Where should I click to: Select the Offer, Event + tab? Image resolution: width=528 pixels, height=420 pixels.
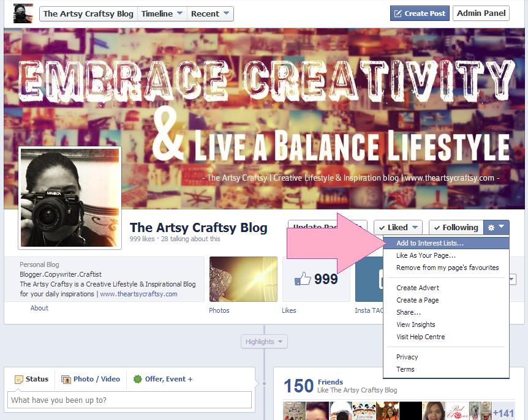(x=163, y=379)
